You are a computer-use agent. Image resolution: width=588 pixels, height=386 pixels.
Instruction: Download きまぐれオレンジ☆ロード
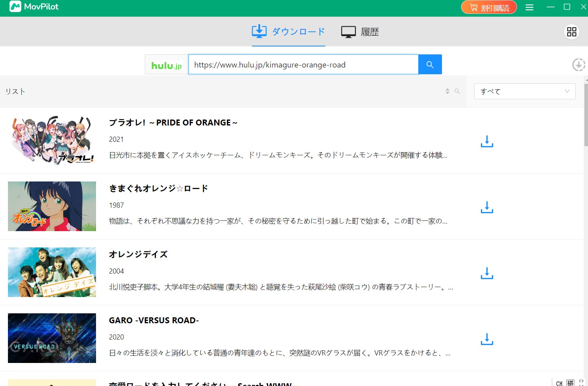487,207
